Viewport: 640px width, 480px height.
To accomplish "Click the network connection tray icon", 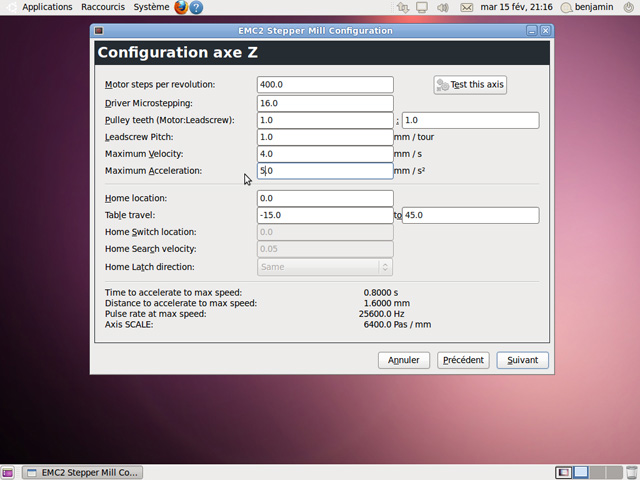I will click(403, 7).
